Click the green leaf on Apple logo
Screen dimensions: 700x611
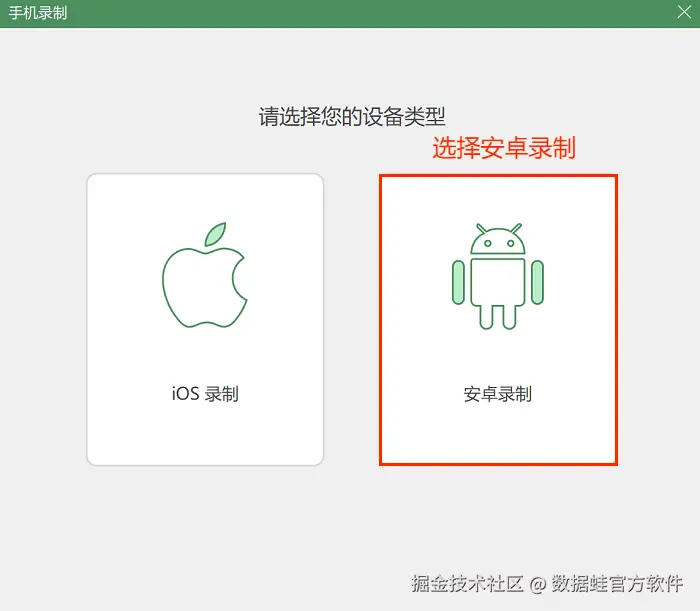coord(216,234)
